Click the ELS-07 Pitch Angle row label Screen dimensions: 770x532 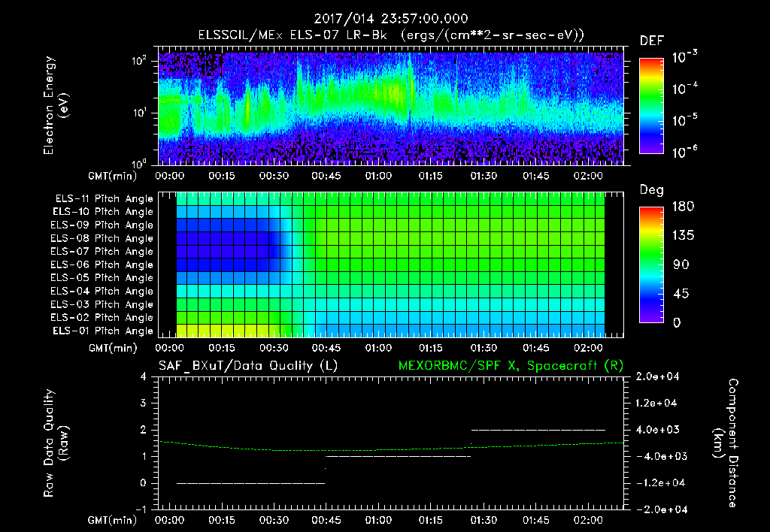coord(102,251)
